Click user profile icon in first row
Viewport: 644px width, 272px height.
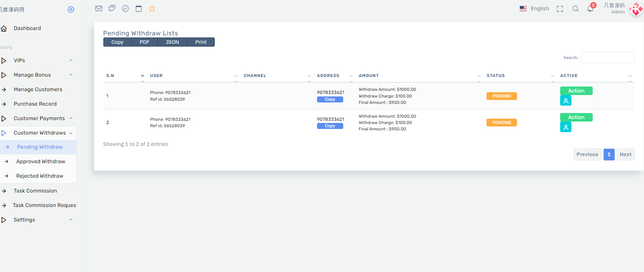[x=565, y=101]
